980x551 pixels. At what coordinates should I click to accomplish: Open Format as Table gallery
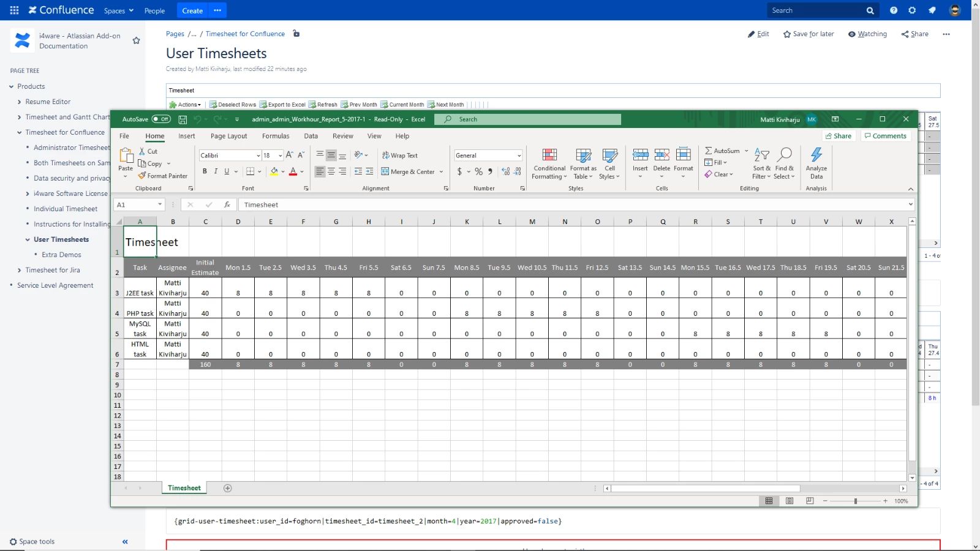583,163
